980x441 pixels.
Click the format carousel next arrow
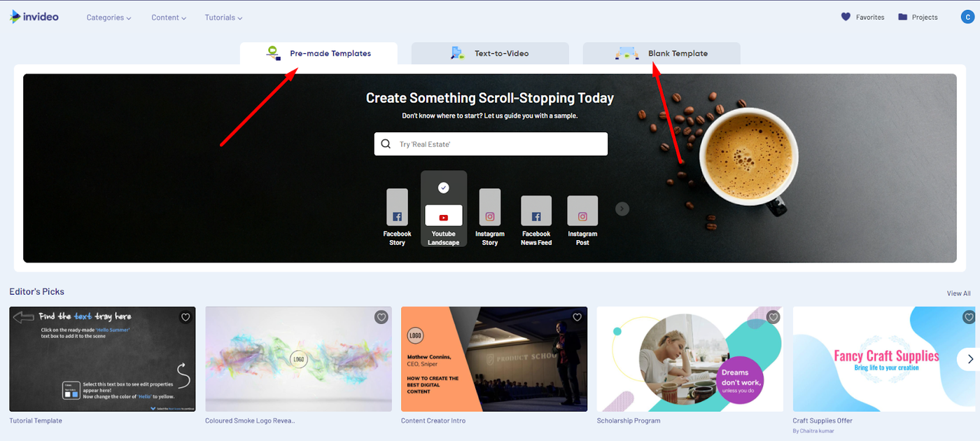(x=622, y=208)
